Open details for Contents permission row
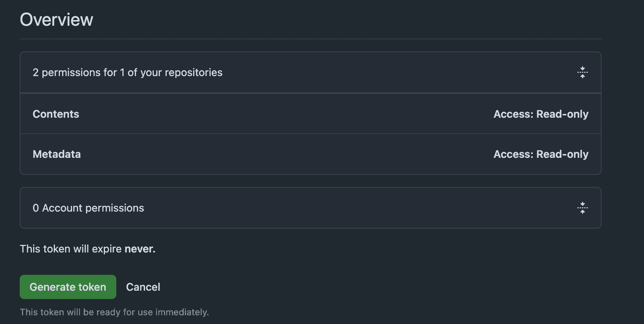Viewport: 644px width, 324px height. pyautogui.click(x=56, y=114)
